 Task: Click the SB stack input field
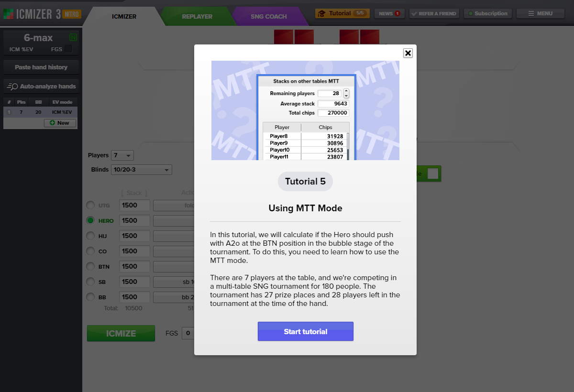click(134, 282)
